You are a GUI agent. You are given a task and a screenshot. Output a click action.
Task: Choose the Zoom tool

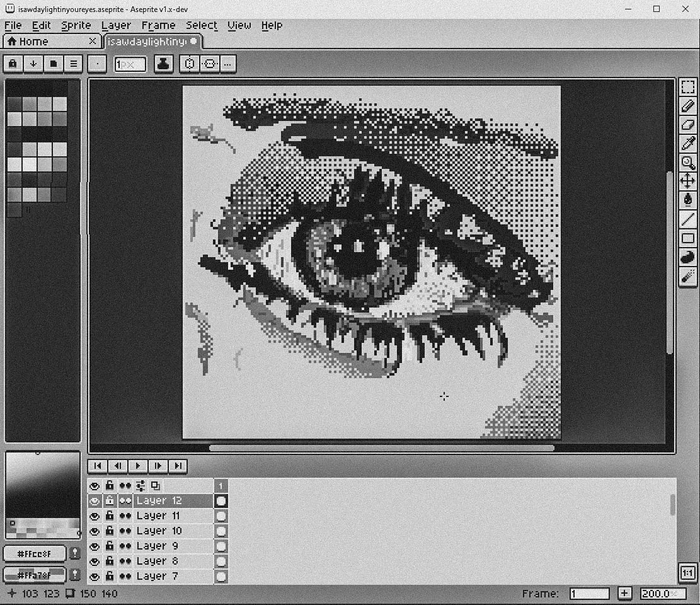(687, 163)
